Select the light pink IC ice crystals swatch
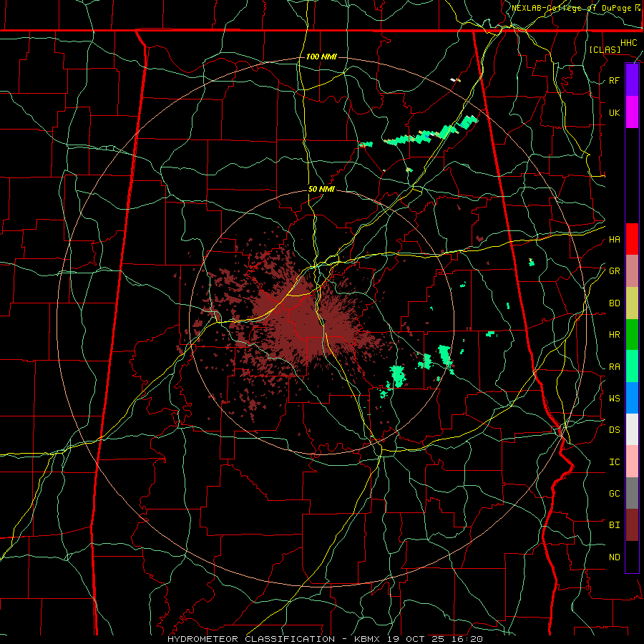The width and height of the screenshot is (644, 644). pos(632,462)
